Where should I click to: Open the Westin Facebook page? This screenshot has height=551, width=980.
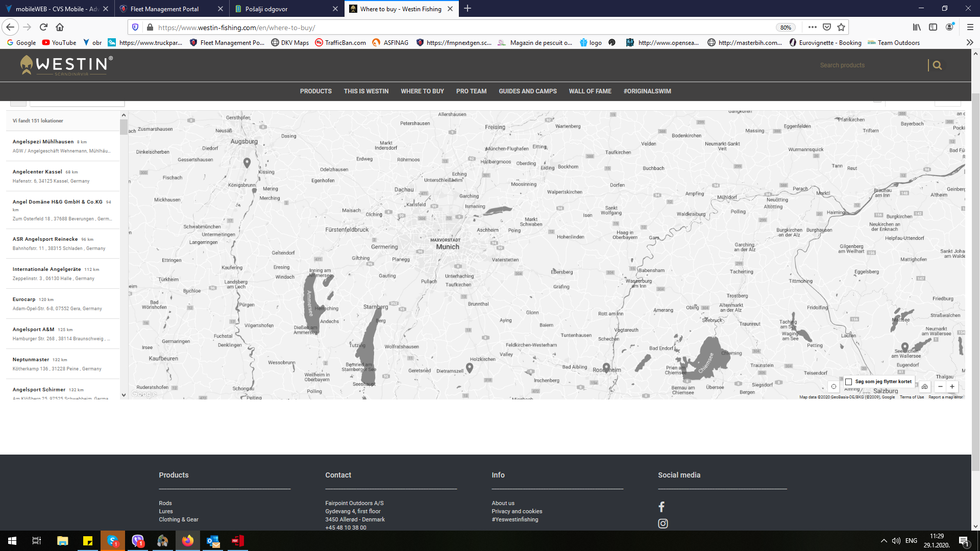click(x=661, y=507)
